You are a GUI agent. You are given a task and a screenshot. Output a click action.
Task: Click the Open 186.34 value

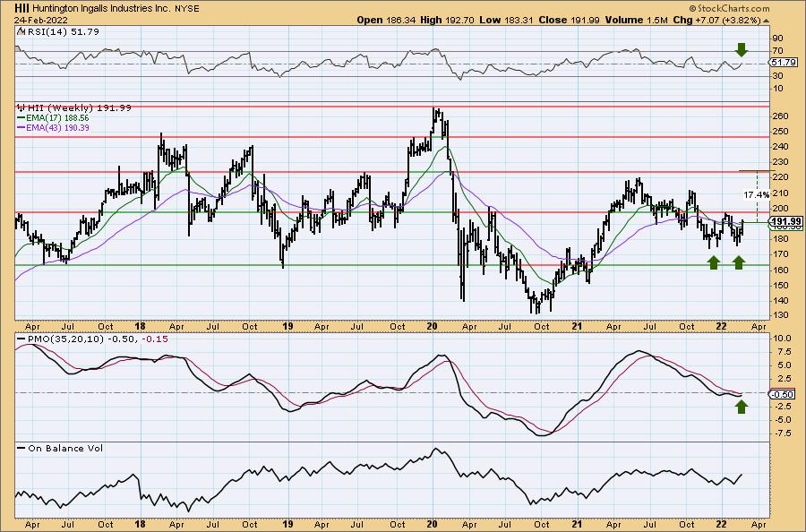point(386,20)
